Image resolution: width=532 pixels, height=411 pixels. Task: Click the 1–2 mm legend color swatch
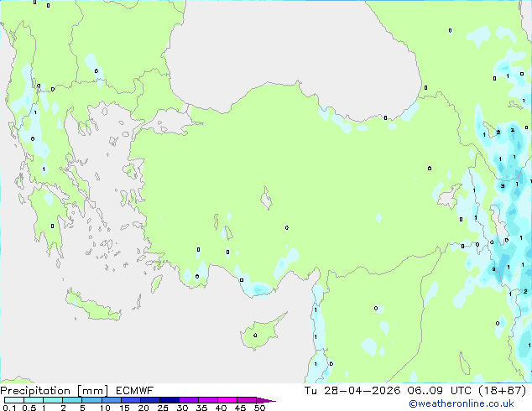[53, 400]
